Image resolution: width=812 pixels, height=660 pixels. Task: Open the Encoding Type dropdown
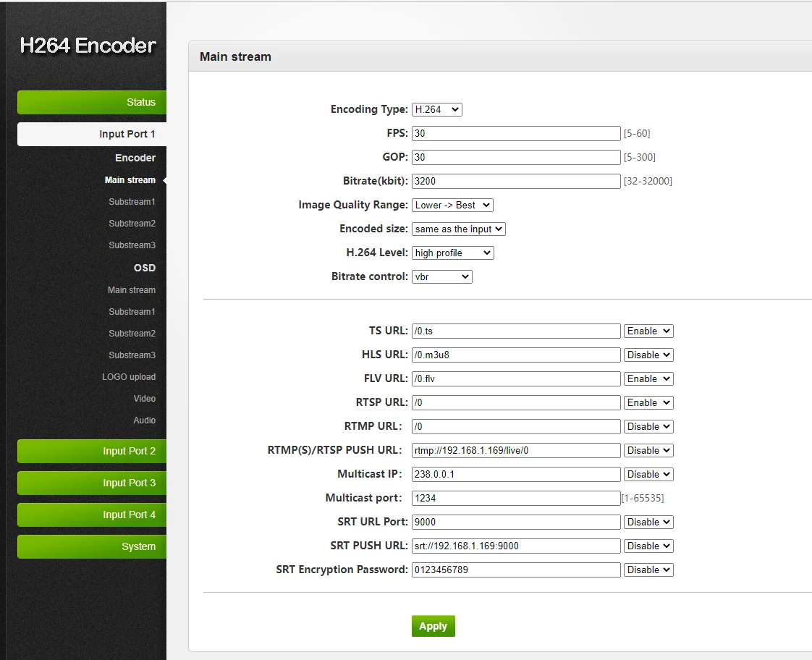(x=436, y=110)
